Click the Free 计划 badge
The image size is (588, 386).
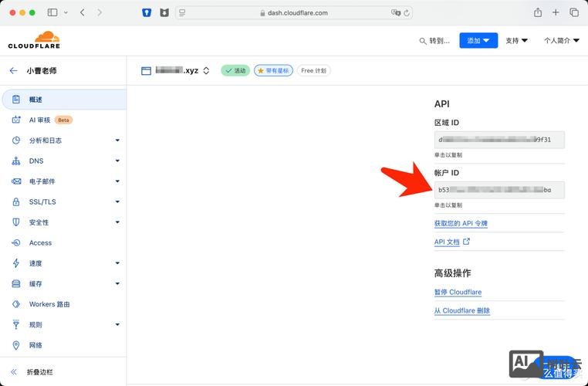(x=313, y=70)
